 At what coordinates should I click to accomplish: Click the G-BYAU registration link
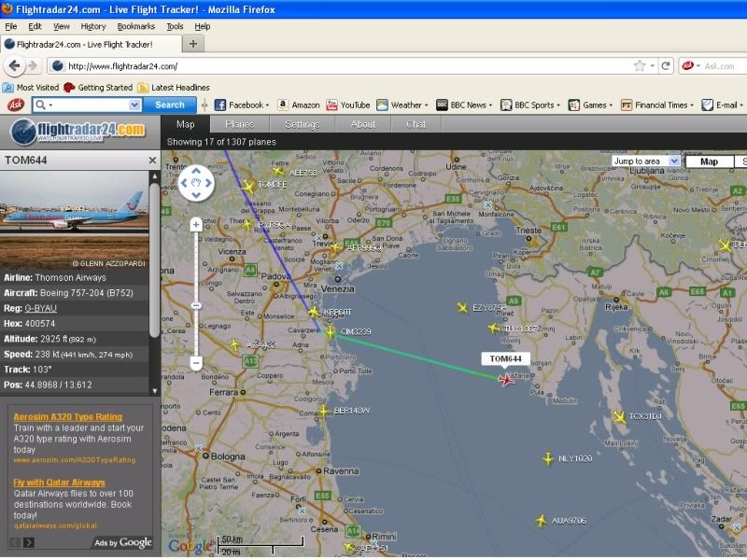[40, 308]
